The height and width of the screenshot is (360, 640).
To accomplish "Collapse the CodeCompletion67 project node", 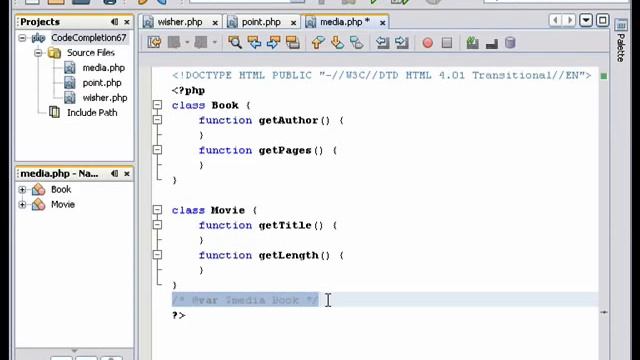I will click(x=22, y=38).
